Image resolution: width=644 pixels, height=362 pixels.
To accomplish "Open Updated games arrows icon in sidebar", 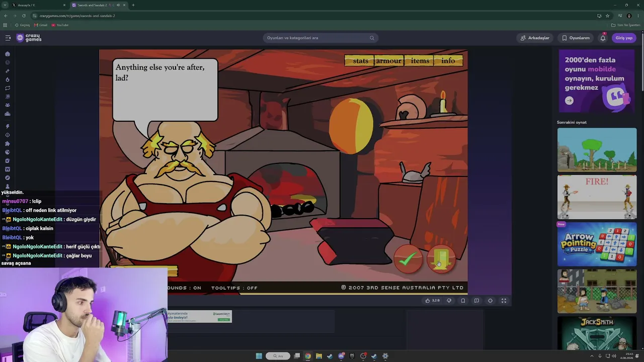I will point(8,88).
